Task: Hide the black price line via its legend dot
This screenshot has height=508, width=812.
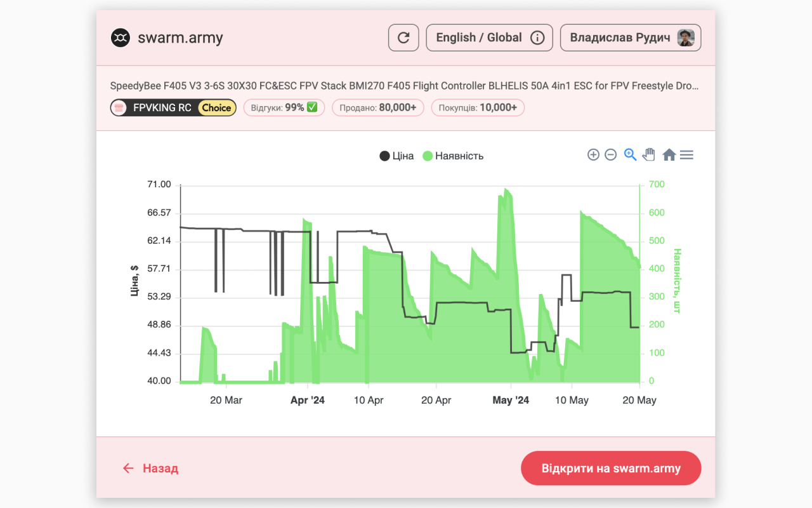Action: [x=384, y=156]
